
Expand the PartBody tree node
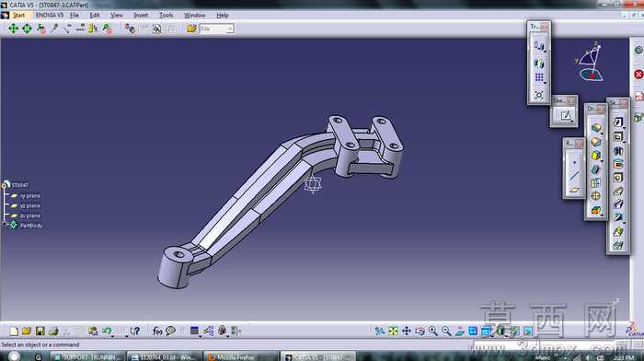pyautogui.click(x=5, y=225)
